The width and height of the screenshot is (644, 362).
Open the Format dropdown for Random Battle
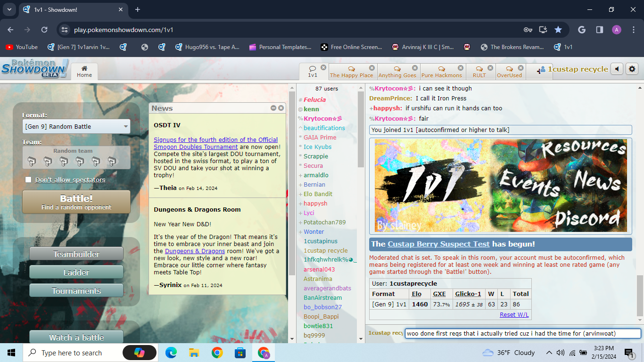76,126
